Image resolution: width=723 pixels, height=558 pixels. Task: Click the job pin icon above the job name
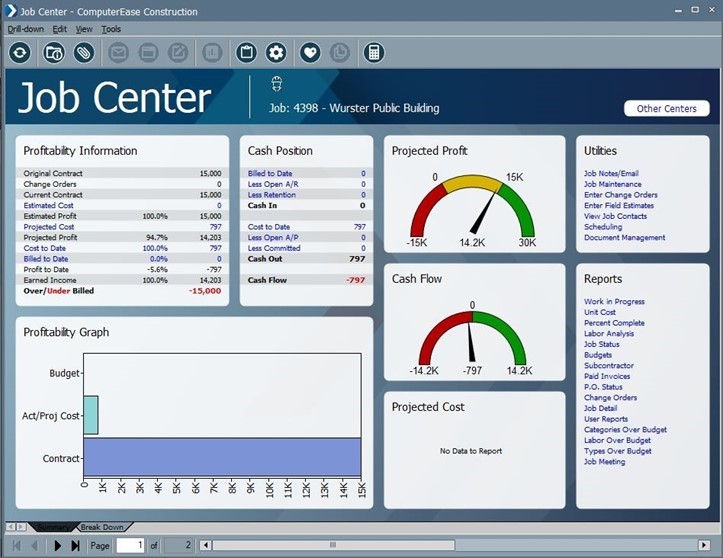[x=277, y=84]
